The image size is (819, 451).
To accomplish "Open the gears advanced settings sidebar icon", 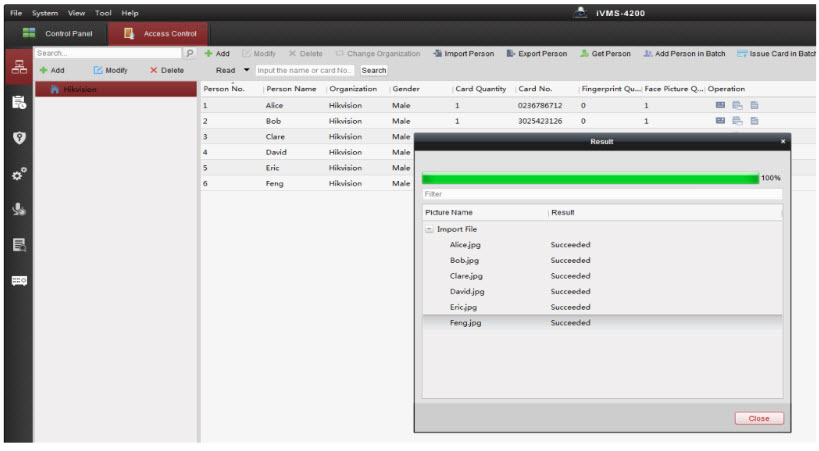I will (17, 173).
